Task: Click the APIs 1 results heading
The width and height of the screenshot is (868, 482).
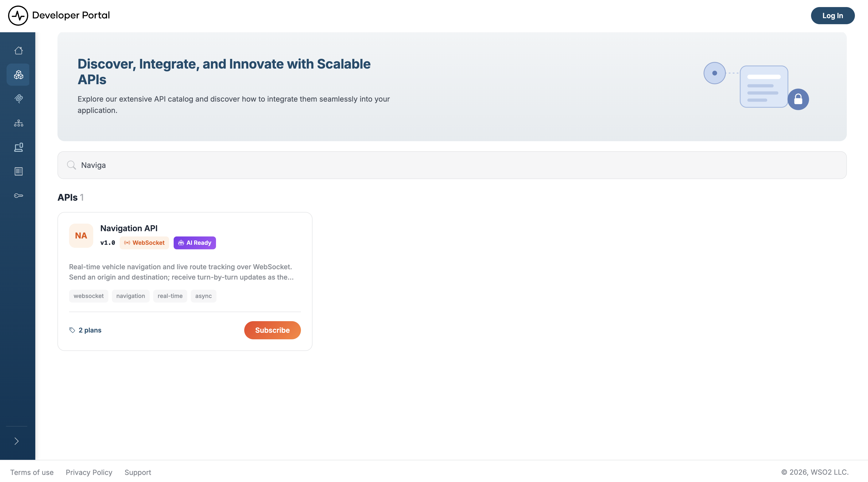Action: (70, 198)
